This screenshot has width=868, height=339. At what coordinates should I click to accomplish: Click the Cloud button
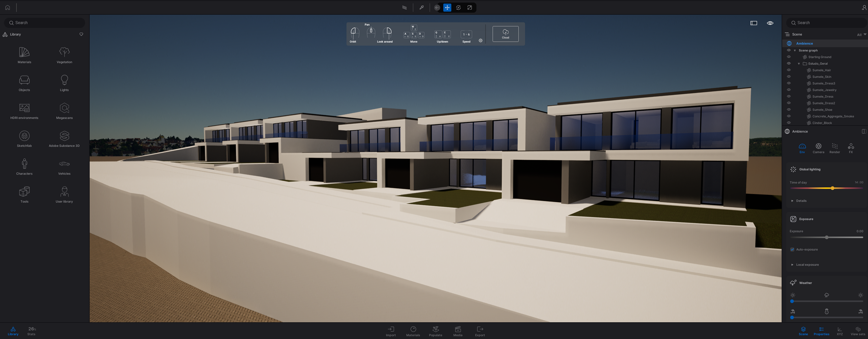[x=505, y=34]
